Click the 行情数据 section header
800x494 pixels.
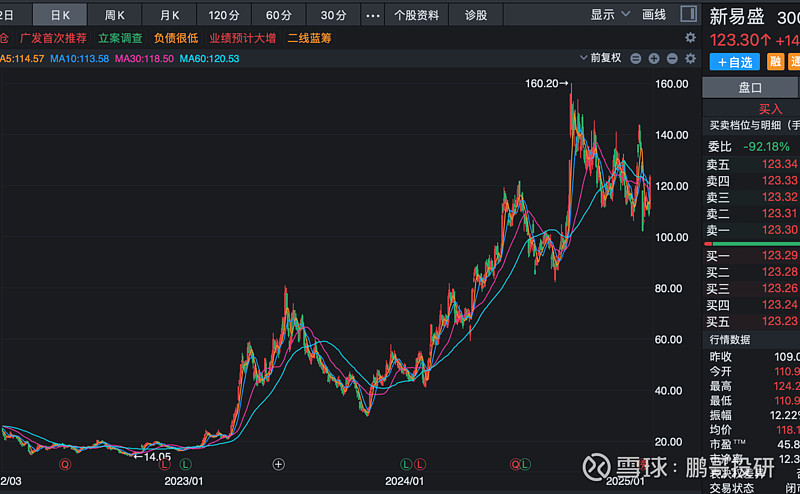(x=730, y=339)
